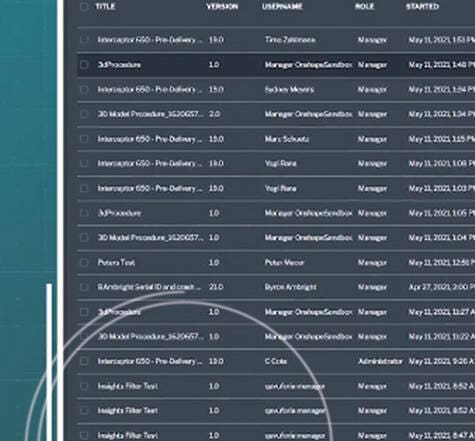This screenshot has height=441, width=475.
Task: Check the box for Peters Test row
Action: (84, 262)
